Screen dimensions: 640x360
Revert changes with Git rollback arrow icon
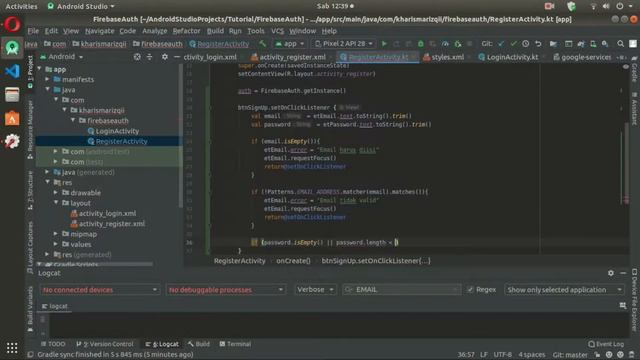pyautogui.click(x=538, y=44)
